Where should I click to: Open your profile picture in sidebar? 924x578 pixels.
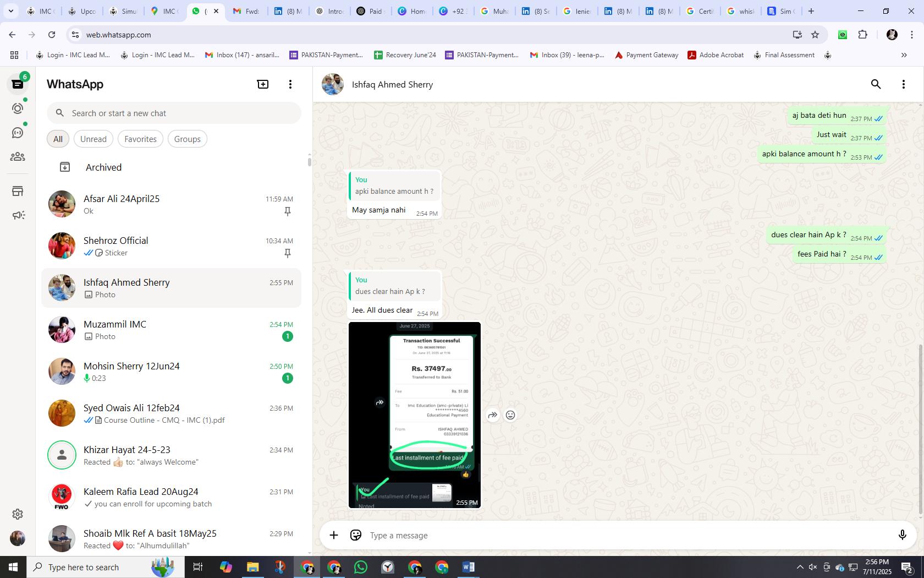point(18,538)
